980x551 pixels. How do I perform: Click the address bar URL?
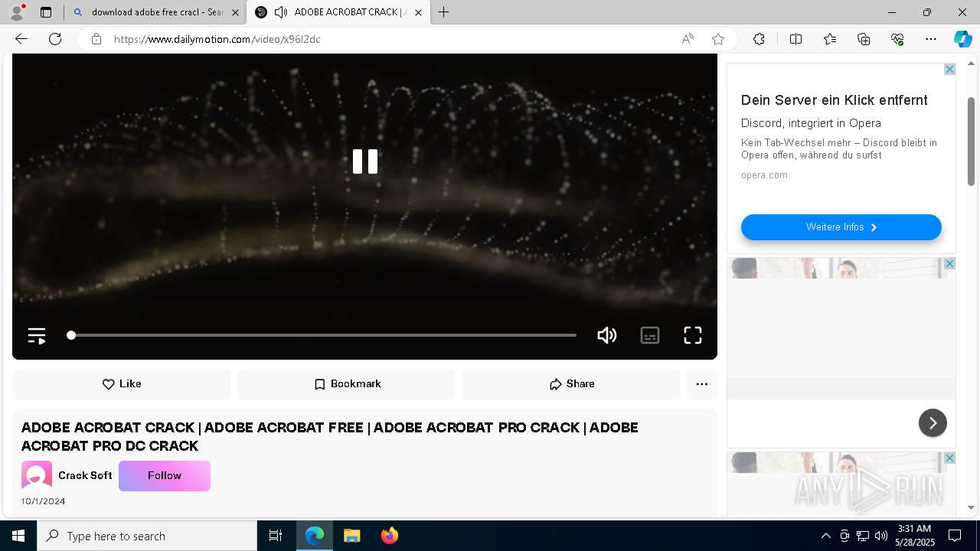pos(217,39)
